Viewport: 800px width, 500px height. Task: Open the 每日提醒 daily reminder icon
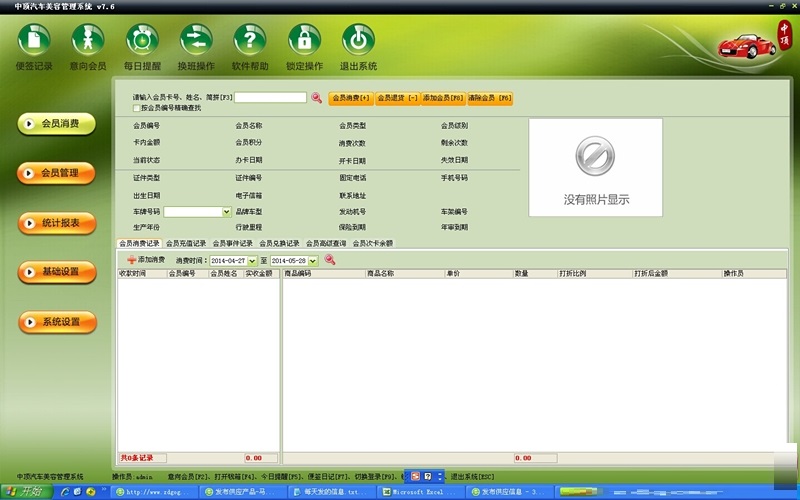142,41
